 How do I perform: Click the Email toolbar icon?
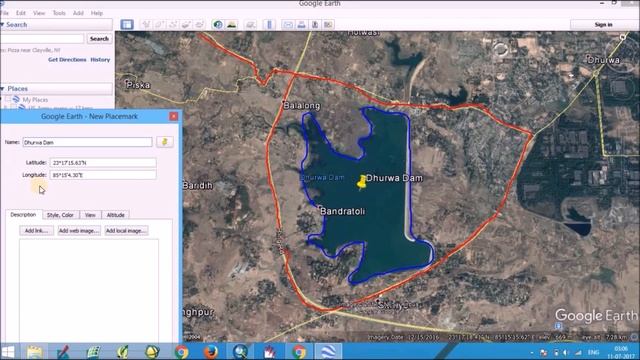[x=288, y=24]
